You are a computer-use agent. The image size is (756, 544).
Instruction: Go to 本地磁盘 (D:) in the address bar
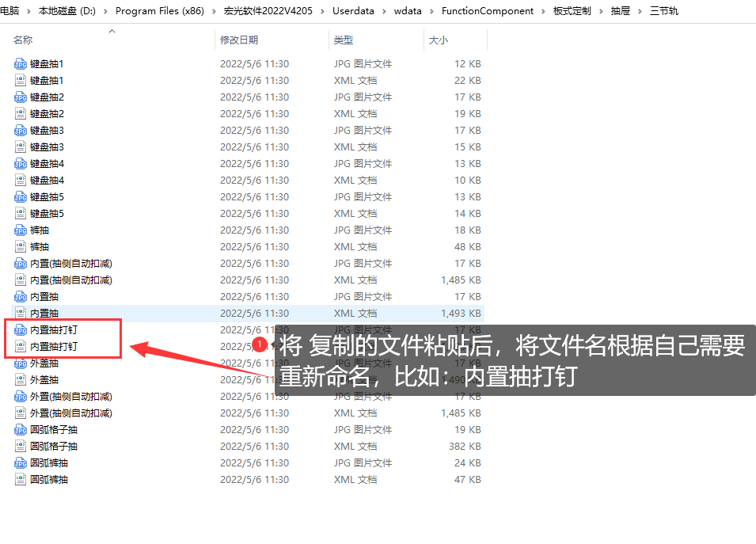67,11
